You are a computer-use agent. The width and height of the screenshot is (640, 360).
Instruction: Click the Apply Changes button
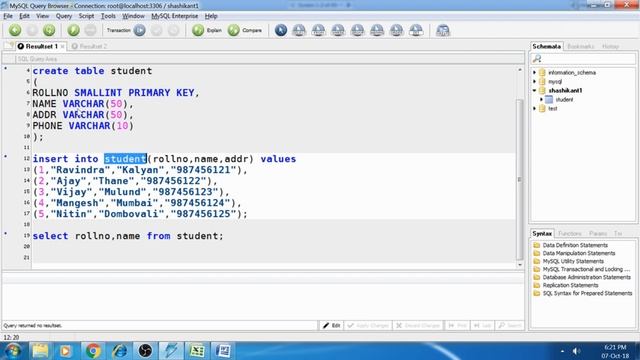point(368,325)
